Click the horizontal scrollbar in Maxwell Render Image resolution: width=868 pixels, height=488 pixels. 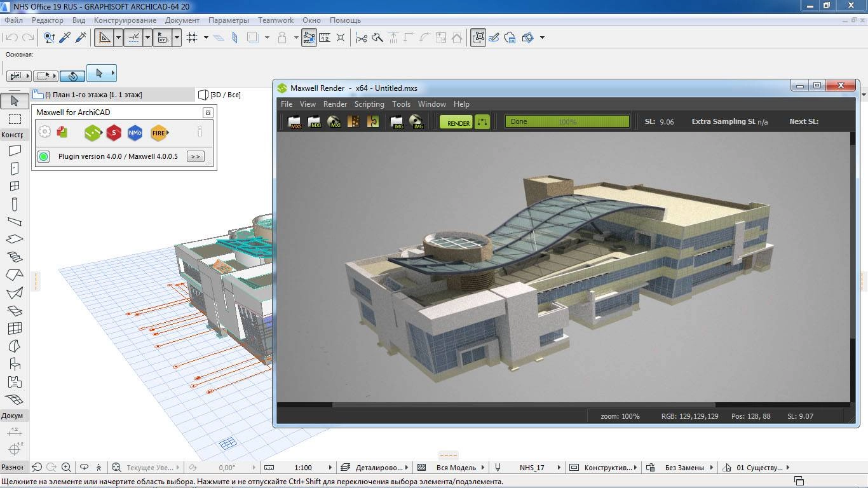point(524,404)
